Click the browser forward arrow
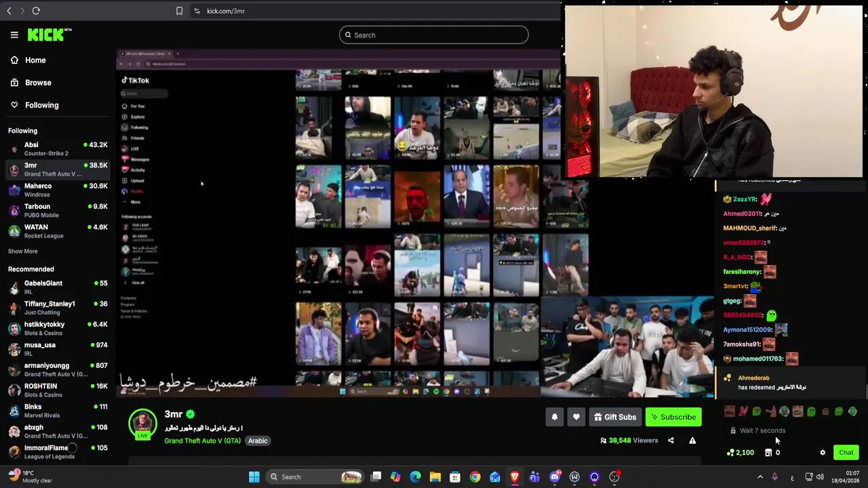Screen dimensions: 868x488 [x=22, y=11]
